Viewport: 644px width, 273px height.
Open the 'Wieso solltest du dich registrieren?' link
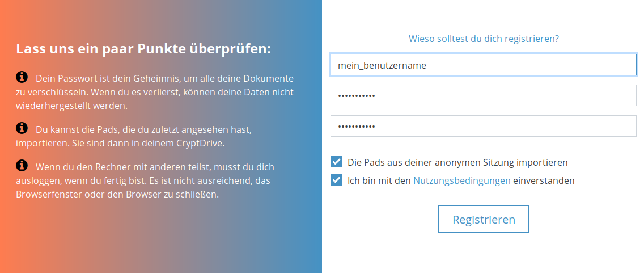click(484, 39)
